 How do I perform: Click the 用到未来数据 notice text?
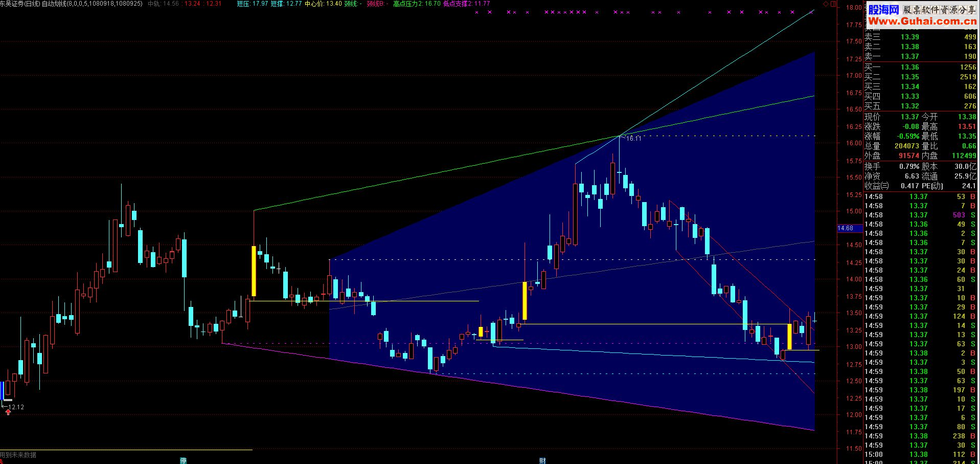coord(18,455)
